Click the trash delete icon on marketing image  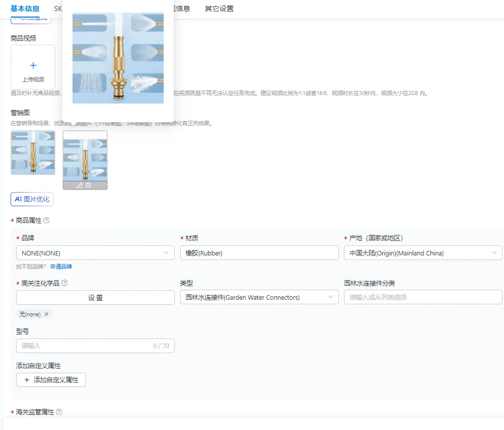tap(89, 185)
